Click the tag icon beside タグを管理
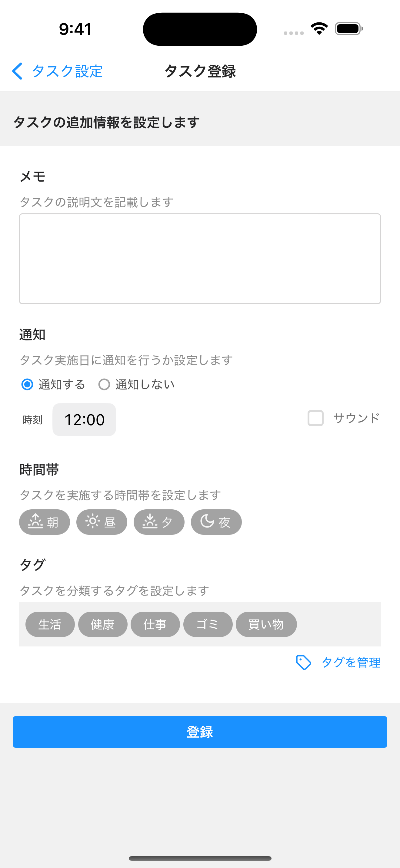The width and height of the screenshot is (400, 868). point(303,663)
